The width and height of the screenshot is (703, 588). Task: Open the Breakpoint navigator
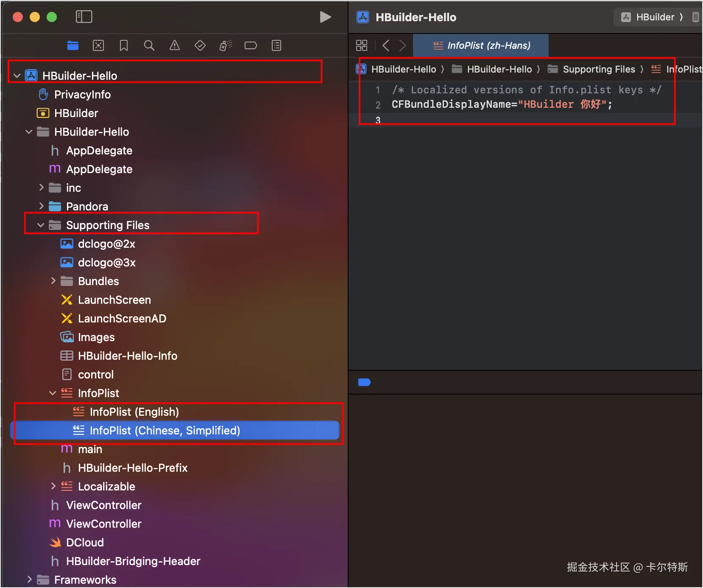point(251,45)
